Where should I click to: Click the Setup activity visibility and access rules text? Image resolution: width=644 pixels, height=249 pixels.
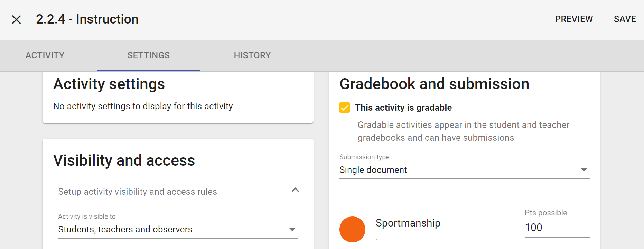[138, 192]
